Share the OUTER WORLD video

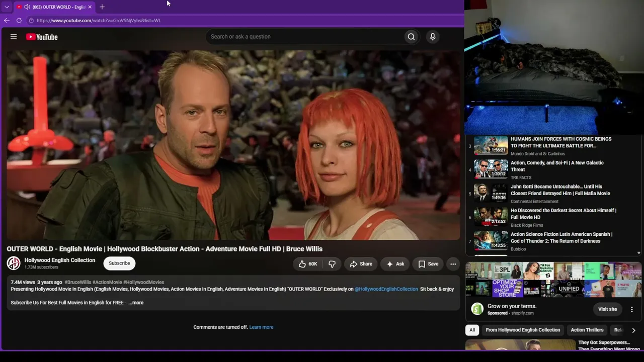361,264
